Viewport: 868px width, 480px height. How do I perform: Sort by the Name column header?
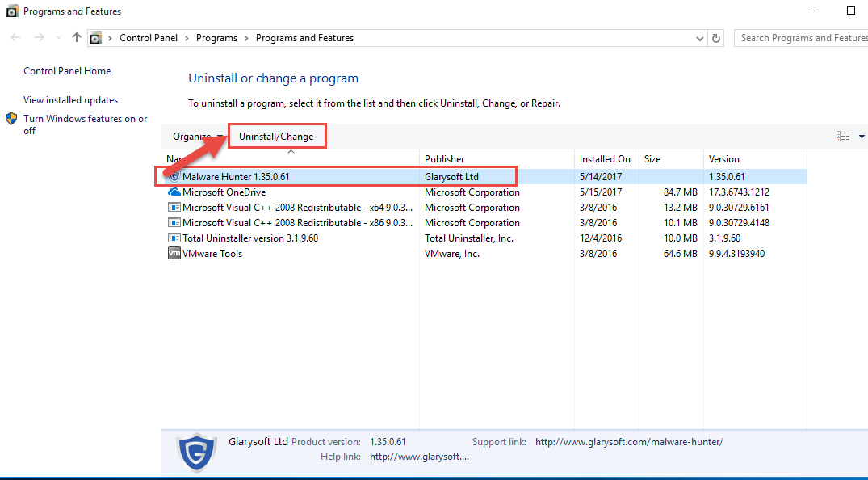(291, 159)
